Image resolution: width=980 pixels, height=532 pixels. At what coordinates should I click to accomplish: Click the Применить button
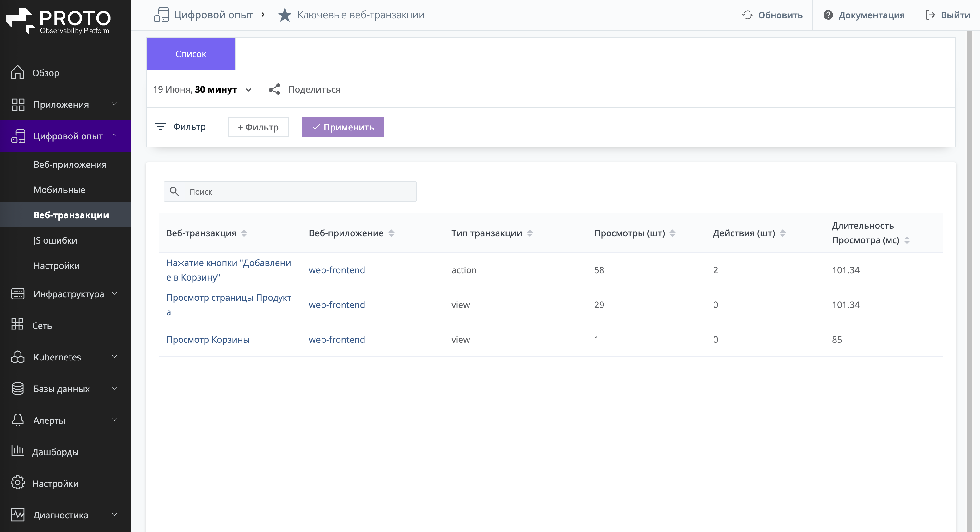(343, 127)
